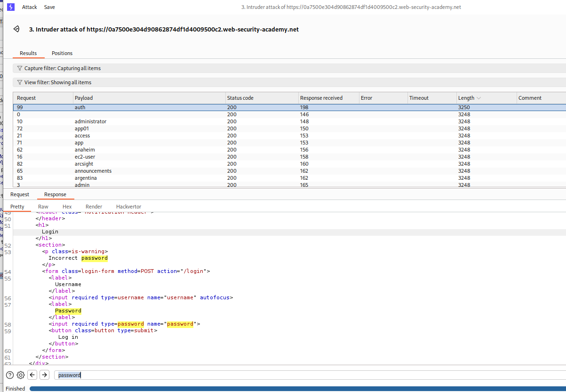
Task: Open the Attack menu
Action: [x=30, y=7]
